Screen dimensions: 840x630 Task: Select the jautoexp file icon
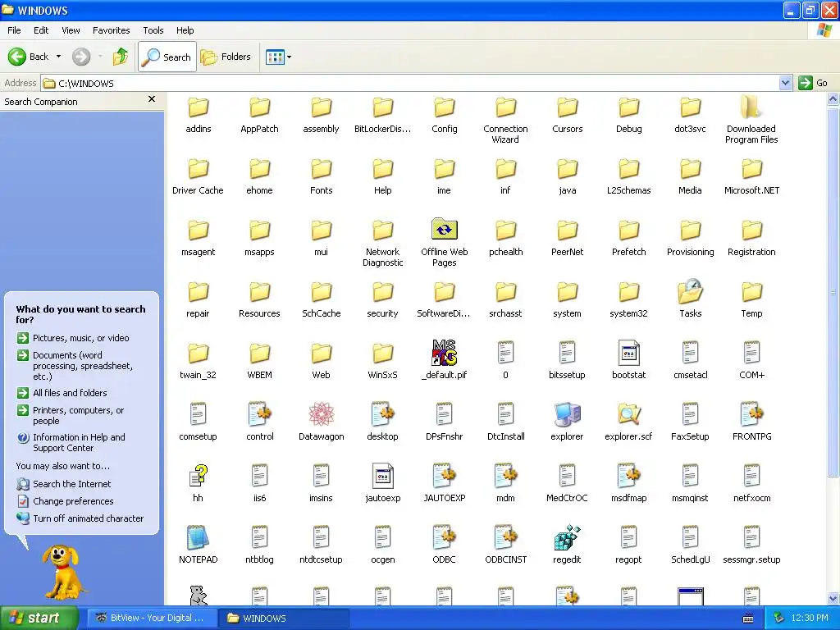382,476
